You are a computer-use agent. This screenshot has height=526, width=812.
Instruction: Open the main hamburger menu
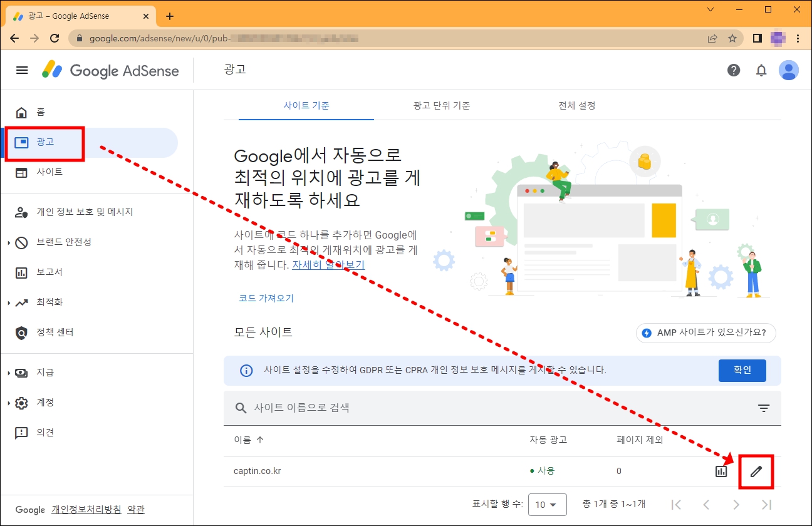click(22, 70)
